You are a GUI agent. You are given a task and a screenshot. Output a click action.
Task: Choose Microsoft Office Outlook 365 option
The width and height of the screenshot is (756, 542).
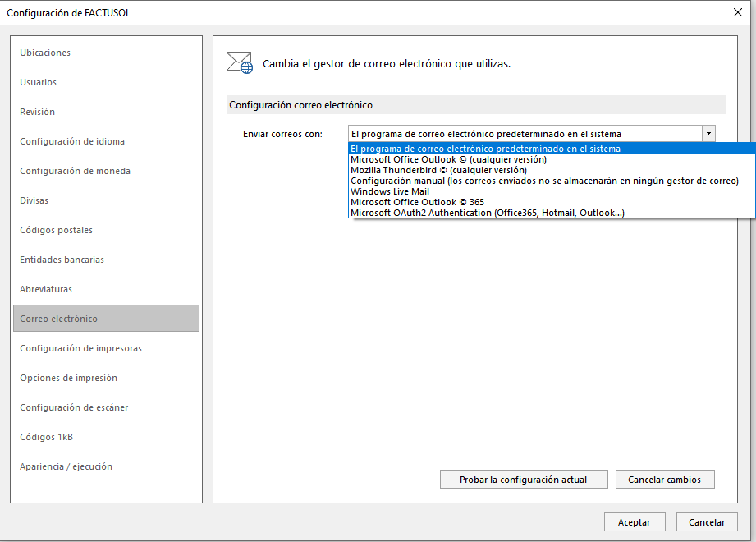552,201
